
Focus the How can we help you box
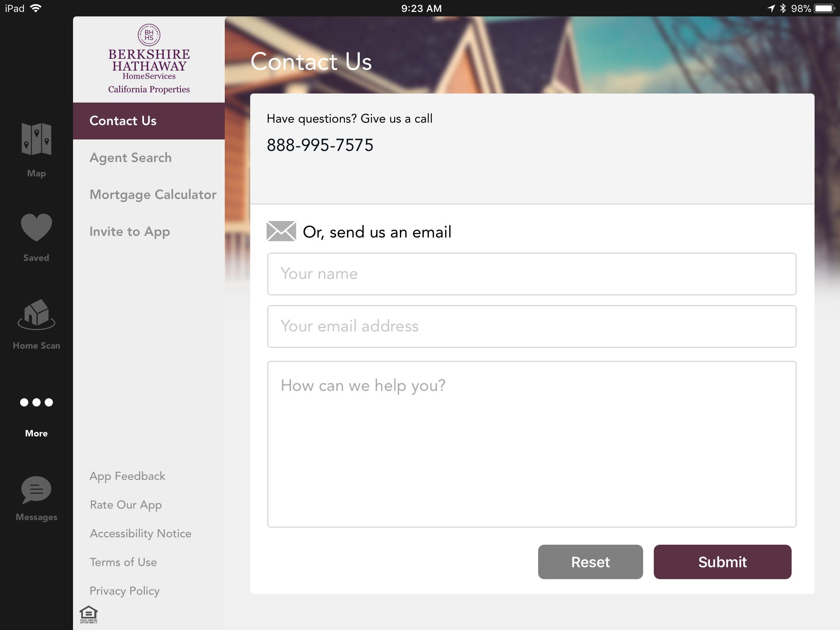coord(532,444)
